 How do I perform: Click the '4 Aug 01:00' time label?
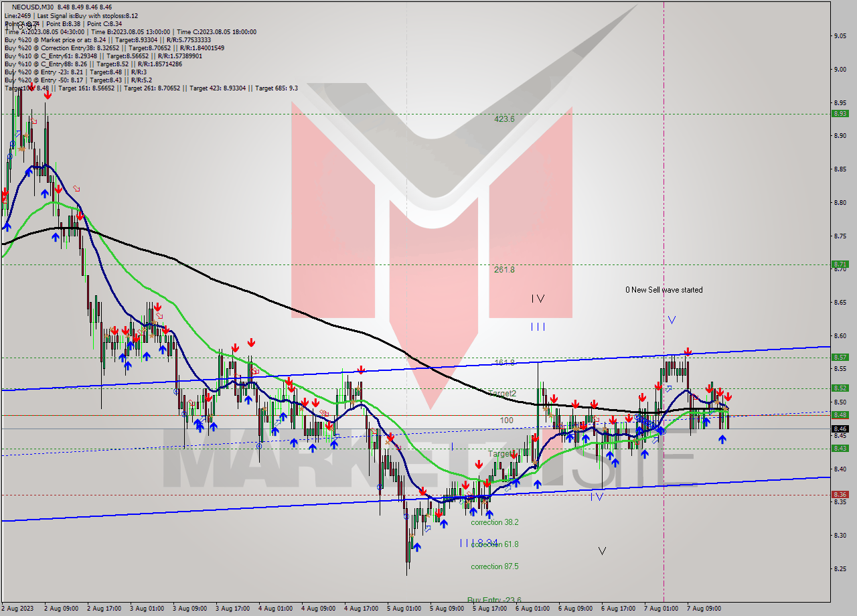pos(276,609)
